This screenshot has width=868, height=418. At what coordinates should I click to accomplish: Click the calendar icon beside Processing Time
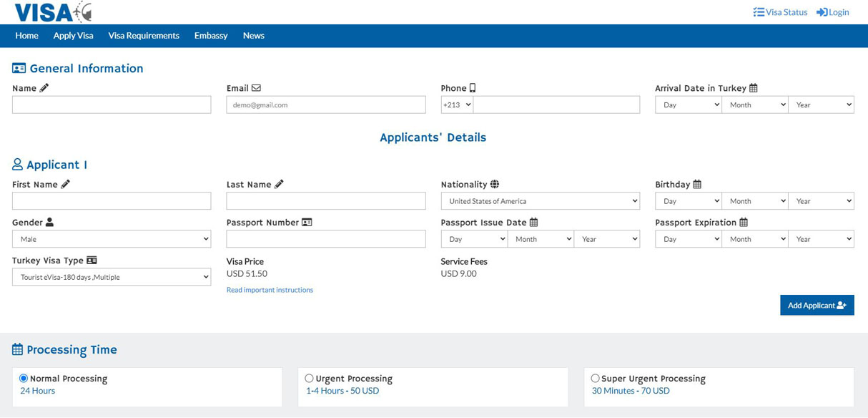coord(18,350)
